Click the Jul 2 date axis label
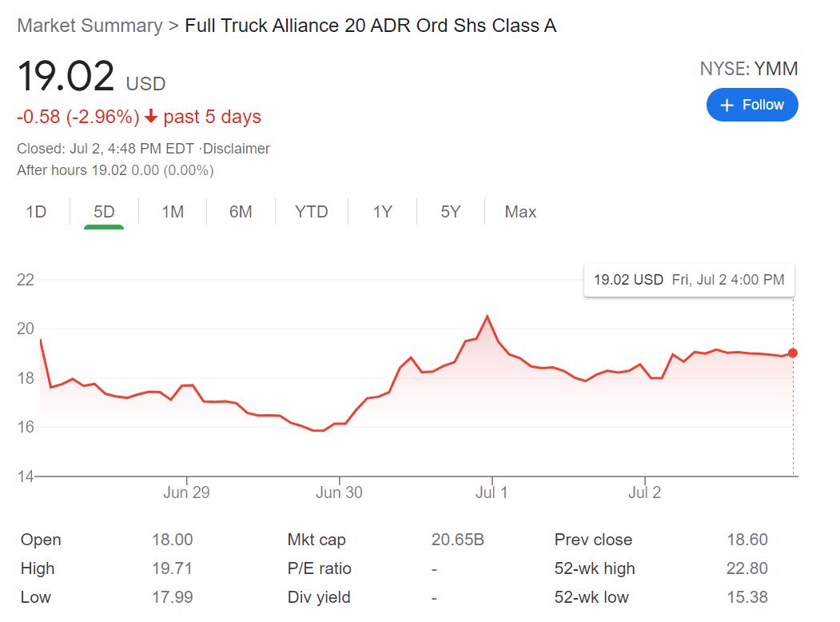Screen dimensions: 840x622 click(x=644, y=492)
